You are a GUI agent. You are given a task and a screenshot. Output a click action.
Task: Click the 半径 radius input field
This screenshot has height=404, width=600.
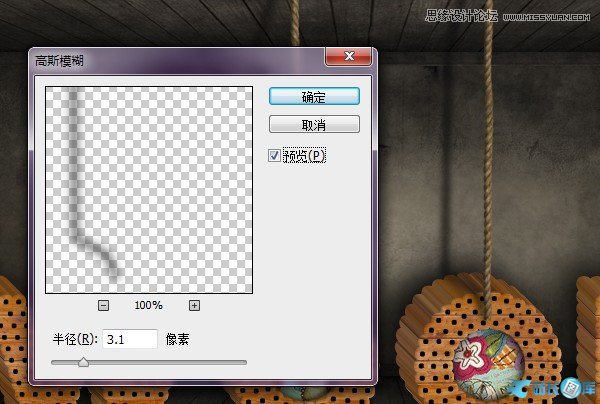pos(128,339)
